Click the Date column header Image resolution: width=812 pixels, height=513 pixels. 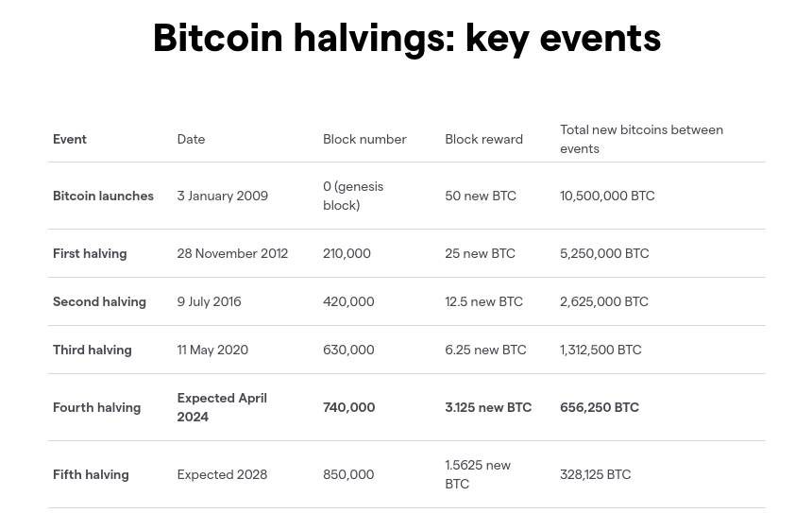pos(191,140)
